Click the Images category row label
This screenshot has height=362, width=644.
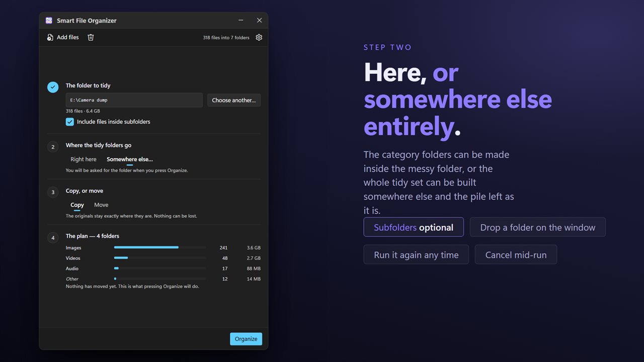tap(73, 248)
